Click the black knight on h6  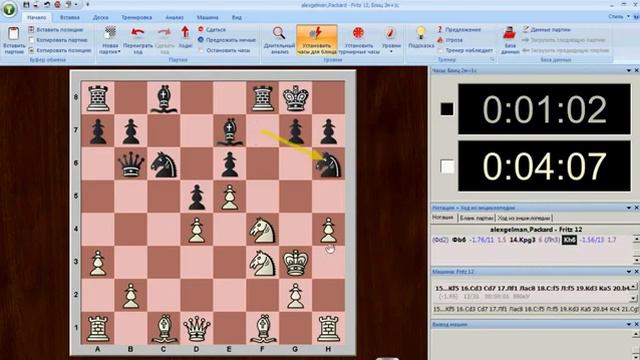pos(328,164)
